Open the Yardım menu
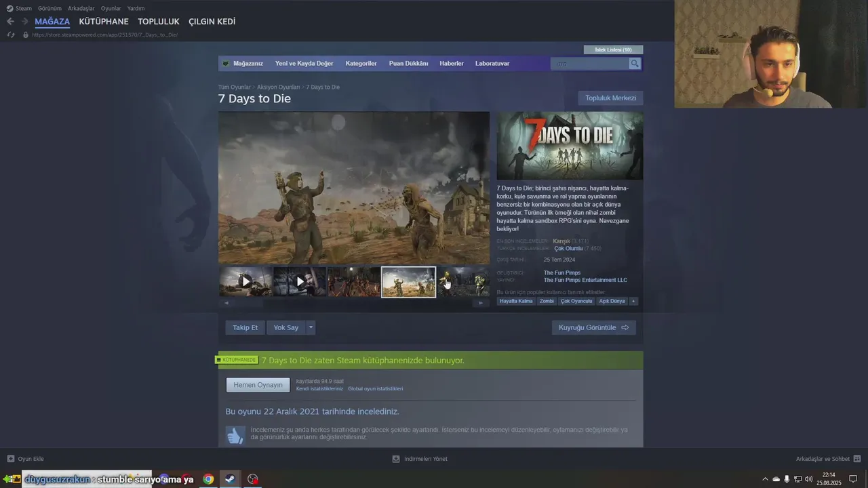This screenshot has width=868, height=488. click(x=136, y=8)
